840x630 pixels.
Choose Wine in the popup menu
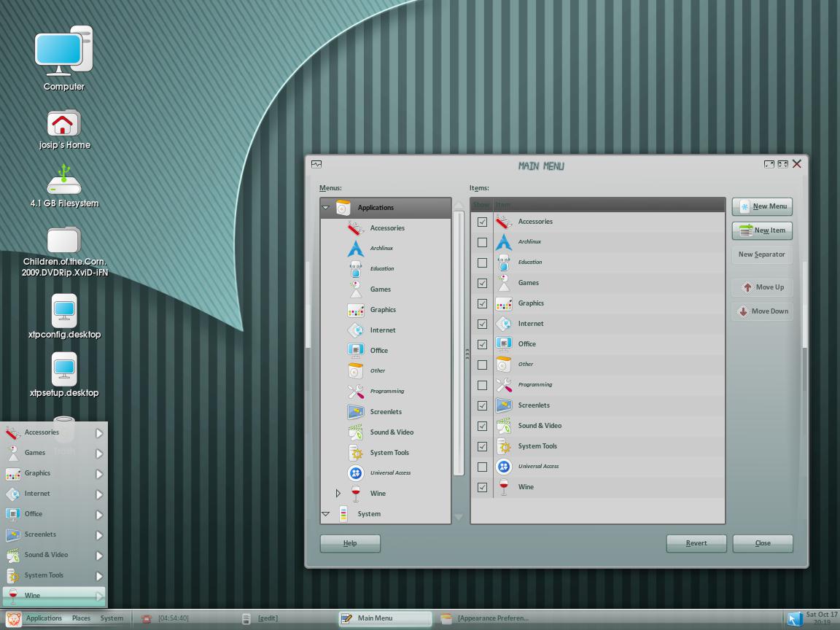click(x=54, y=595)
